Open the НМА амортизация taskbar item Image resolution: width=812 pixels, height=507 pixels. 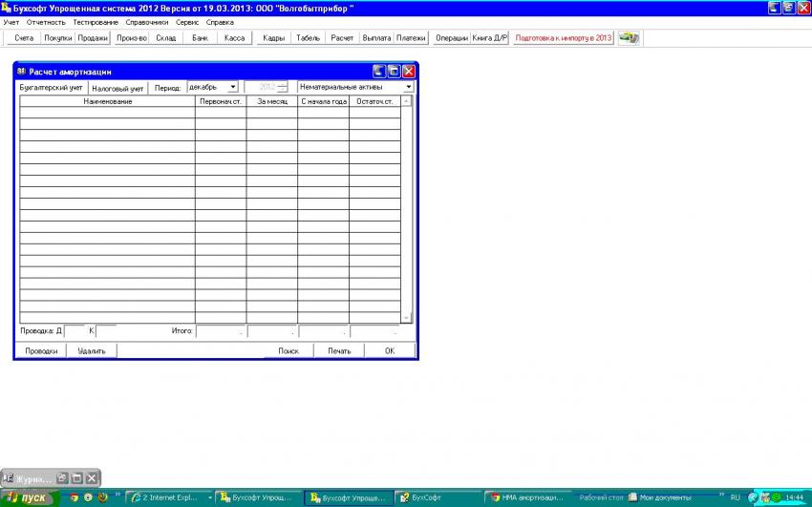click(528, 497)
